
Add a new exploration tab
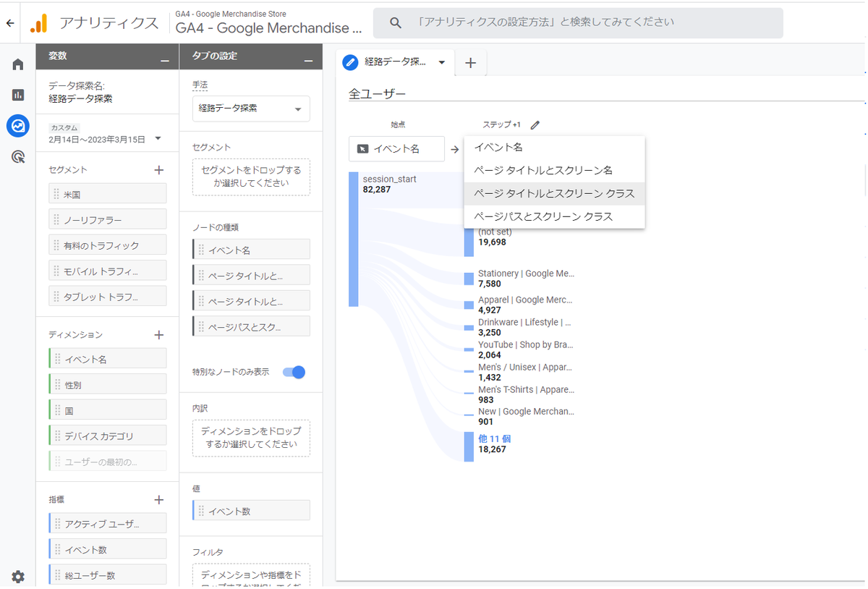[470, 63]
